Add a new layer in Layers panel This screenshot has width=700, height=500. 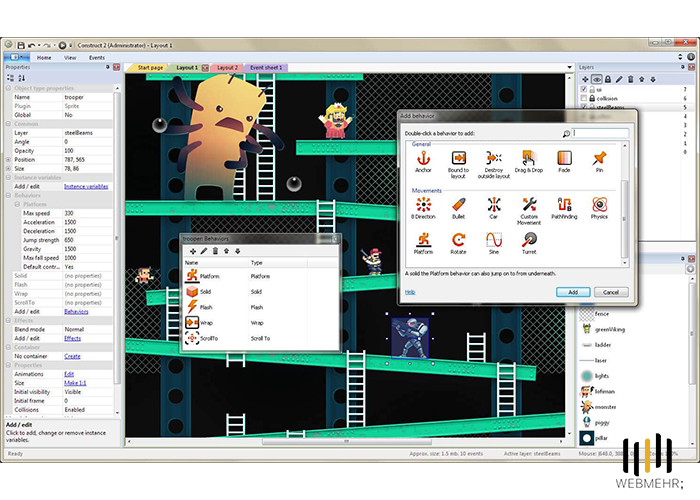585,79
